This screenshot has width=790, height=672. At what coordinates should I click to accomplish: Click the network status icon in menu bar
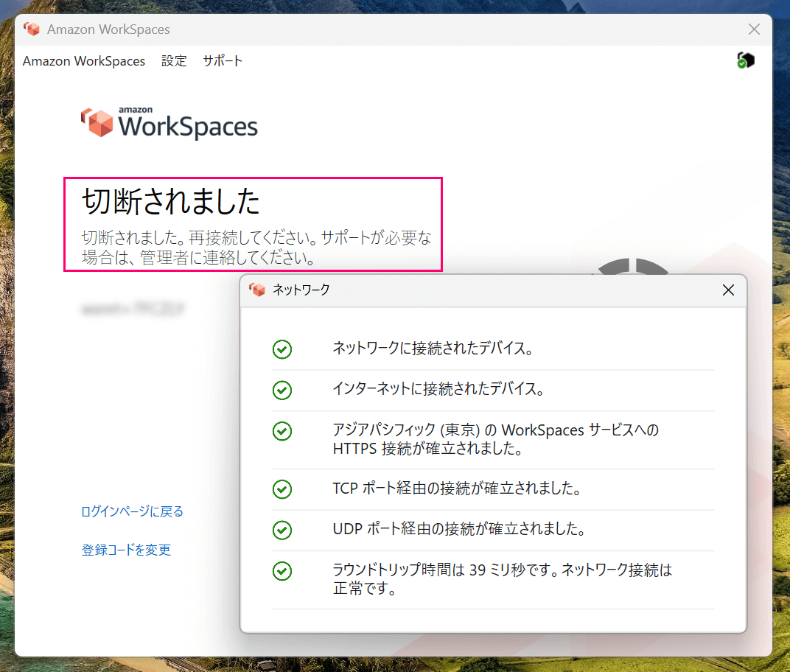coord(745,60)
